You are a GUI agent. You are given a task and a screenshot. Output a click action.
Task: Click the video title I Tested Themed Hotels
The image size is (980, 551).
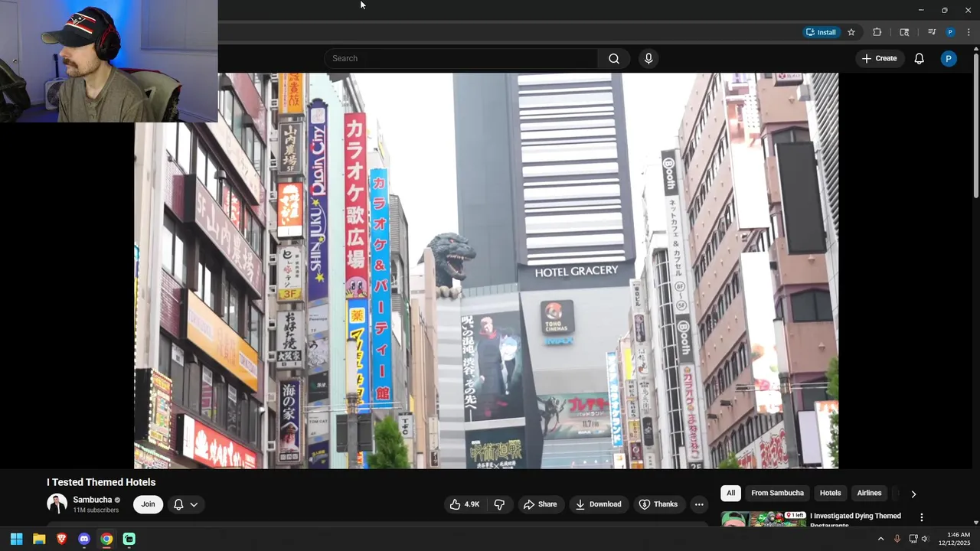click(x=101, y=482)
